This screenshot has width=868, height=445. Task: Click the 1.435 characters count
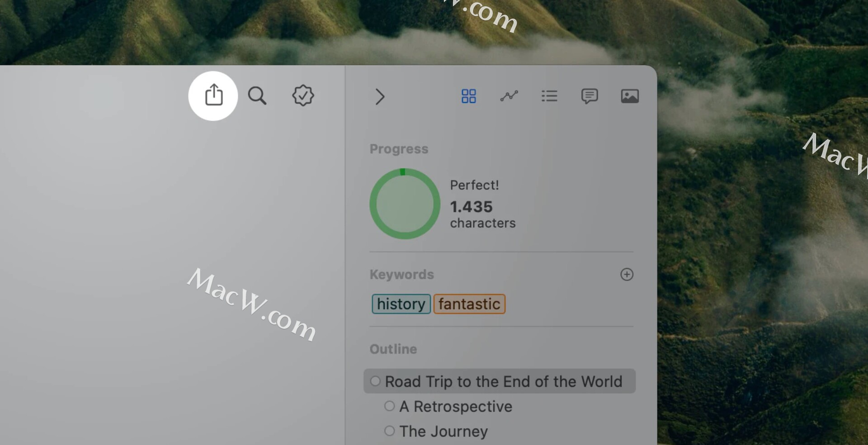click(482, 214)
